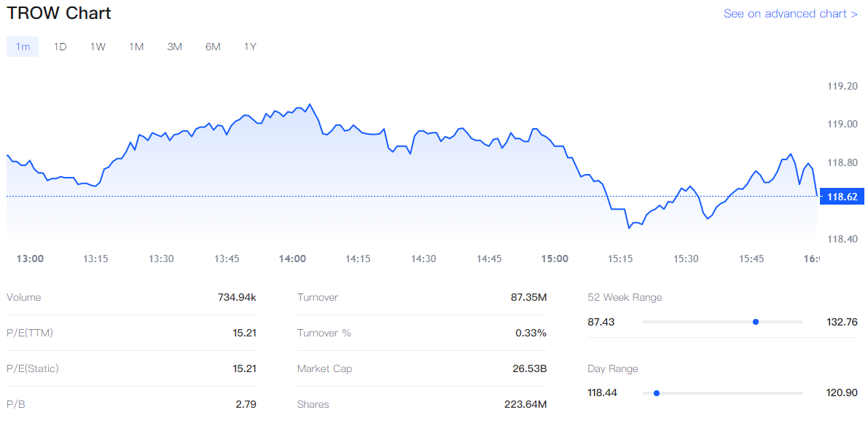Image resolution: width=868 pixels, height=426 pixels.
Task: Open the See on advanced chart link
Action: point(790,14)
